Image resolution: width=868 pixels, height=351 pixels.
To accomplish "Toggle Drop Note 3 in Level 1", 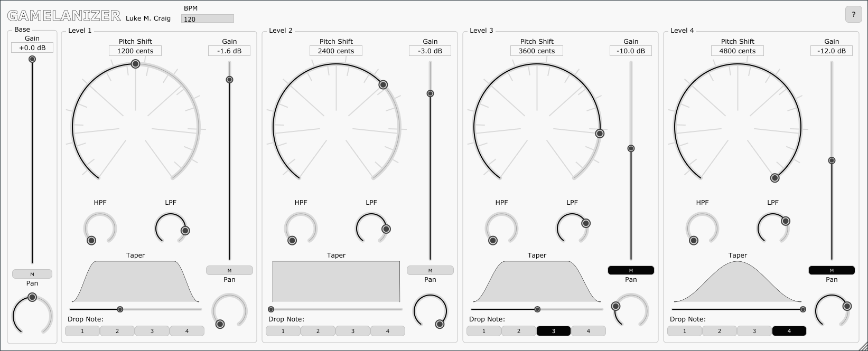I will click(152, 331).
